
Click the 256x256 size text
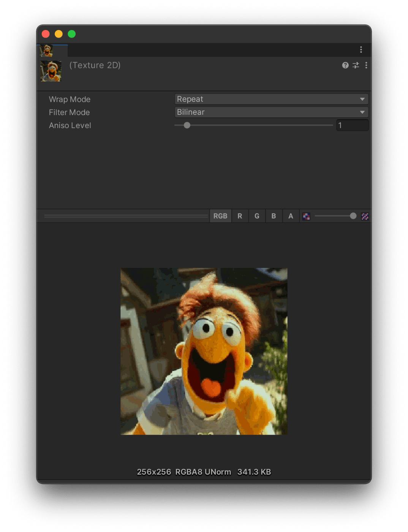pyautogui.click(x=154, y=472)
